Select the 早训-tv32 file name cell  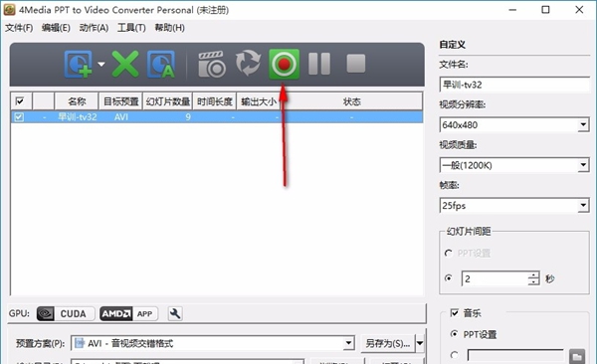78,117
